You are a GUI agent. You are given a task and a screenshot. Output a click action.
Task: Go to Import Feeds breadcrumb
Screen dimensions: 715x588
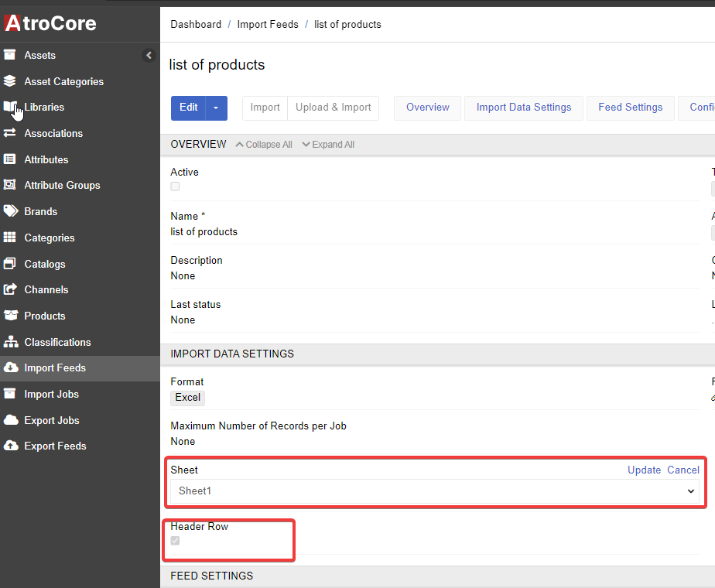click(x=268, y=24)
